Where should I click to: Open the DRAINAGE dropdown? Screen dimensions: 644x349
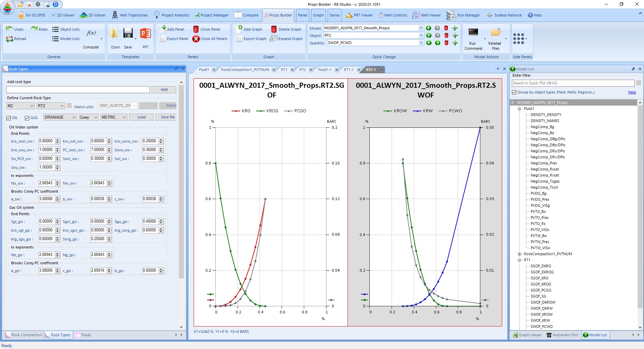point(60,117)
